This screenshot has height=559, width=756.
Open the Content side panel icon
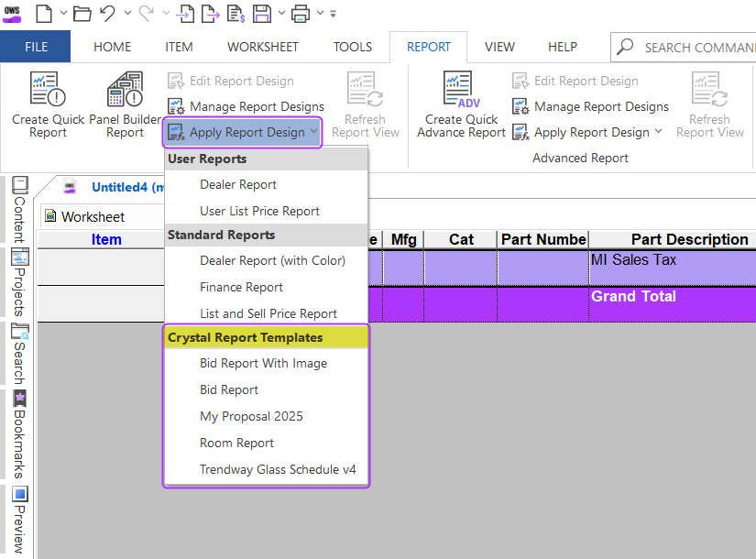point(20,185)
